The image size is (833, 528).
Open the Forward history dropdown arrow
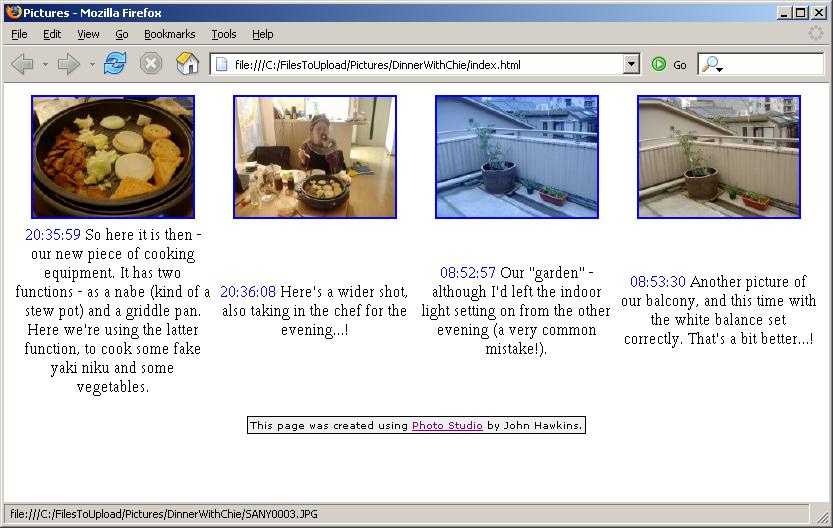(x=92, y=64)
